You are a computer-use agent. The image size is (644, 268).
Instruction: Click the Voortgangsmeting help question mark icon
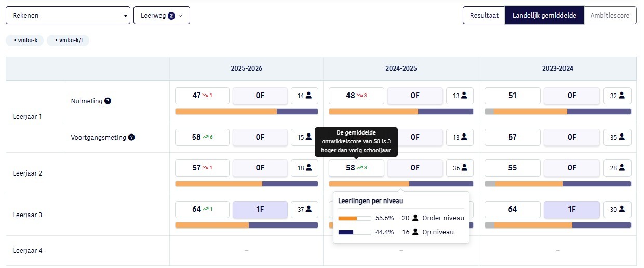[x=131, y=138]
